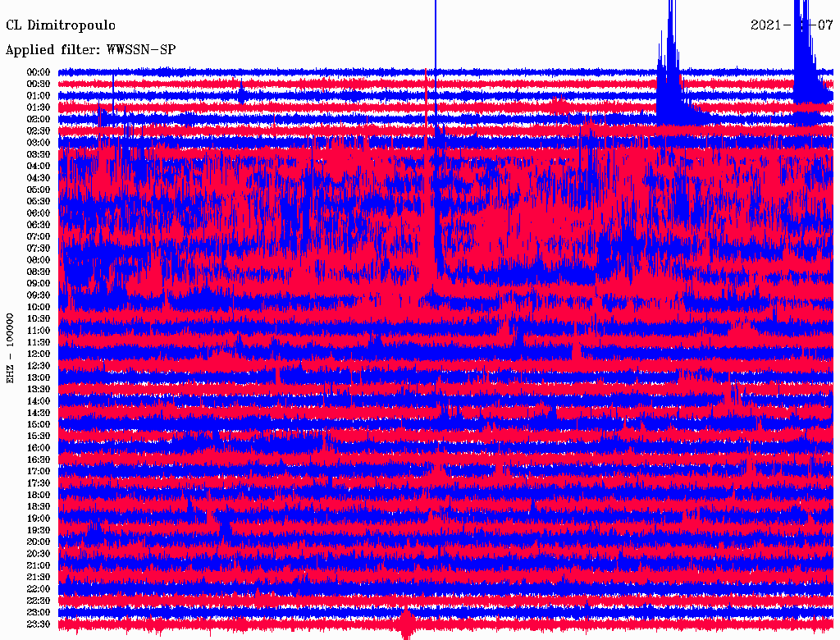Pick the 12:00 time label
The image size is (840, 640).
39,354
